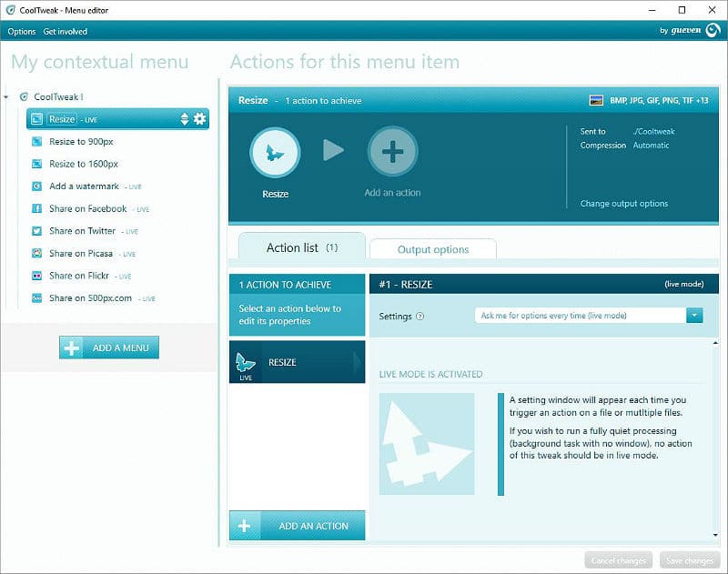Image resolution: width=728 pixels, height=574 pixels.
Task: Click the plus icon on Add an Action
Action: 244,526
